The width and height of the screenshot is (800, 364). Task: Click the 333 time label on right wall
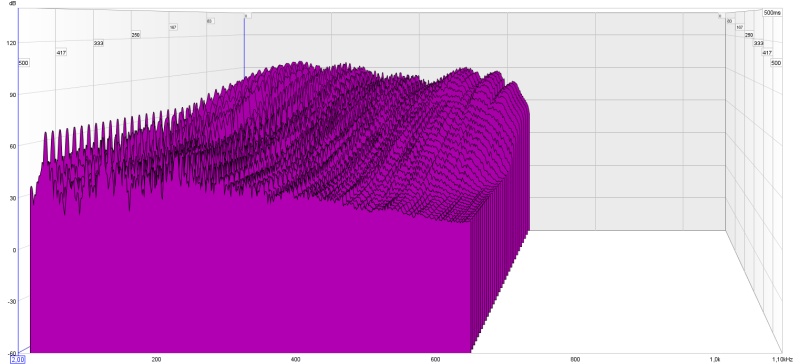tap(759, 43)
